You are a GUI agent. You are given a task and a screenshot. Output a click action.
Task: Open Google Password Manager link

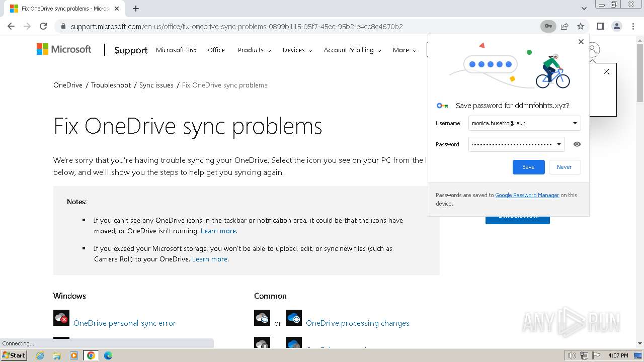(x=527, y=195)
